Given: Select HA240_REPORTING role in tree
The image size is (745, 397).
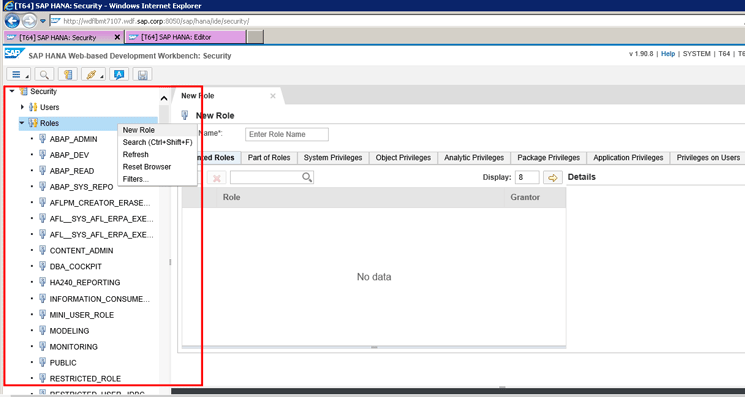Looking at the screenshot, I should point(85,283).
